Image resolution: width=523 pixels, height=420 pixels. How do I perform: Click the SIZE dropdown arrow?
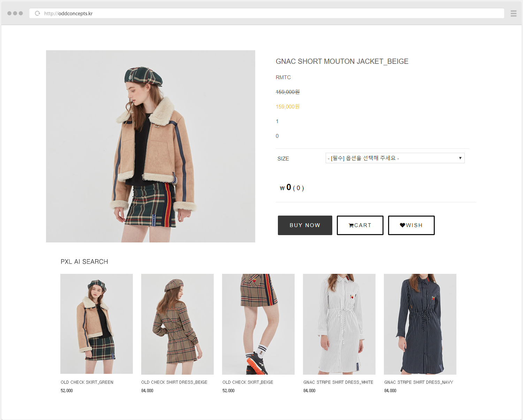pos(460,158)
